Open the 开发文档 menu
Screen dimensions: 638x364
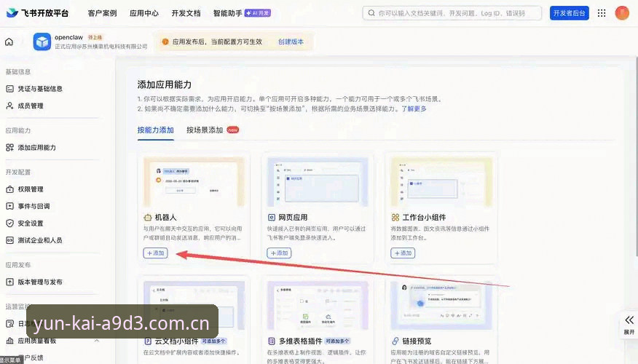click(x=186, y=13)
